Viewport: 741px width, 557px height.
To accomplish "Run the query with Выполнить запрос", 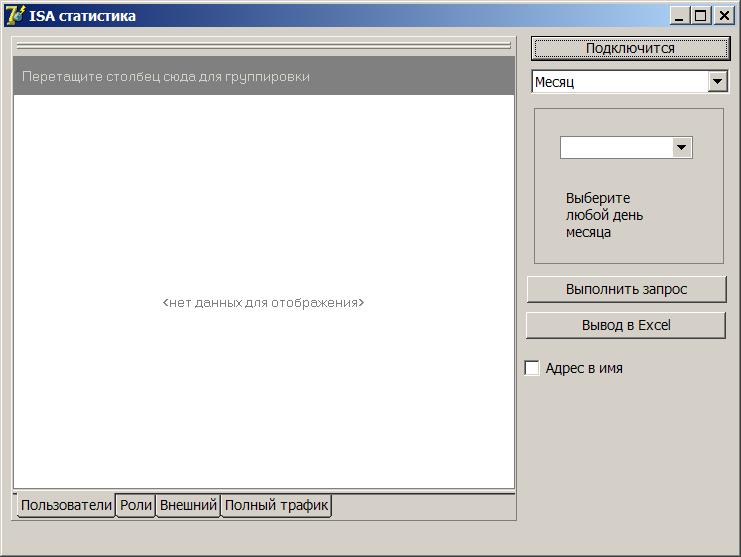I will click(626, 289).
